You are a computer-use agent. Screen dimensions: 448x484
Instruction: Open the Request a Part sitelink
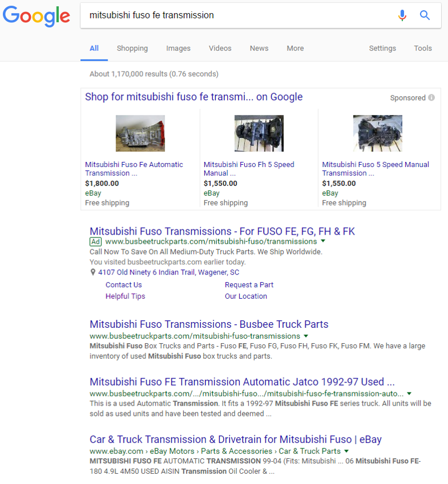(249, 284)
